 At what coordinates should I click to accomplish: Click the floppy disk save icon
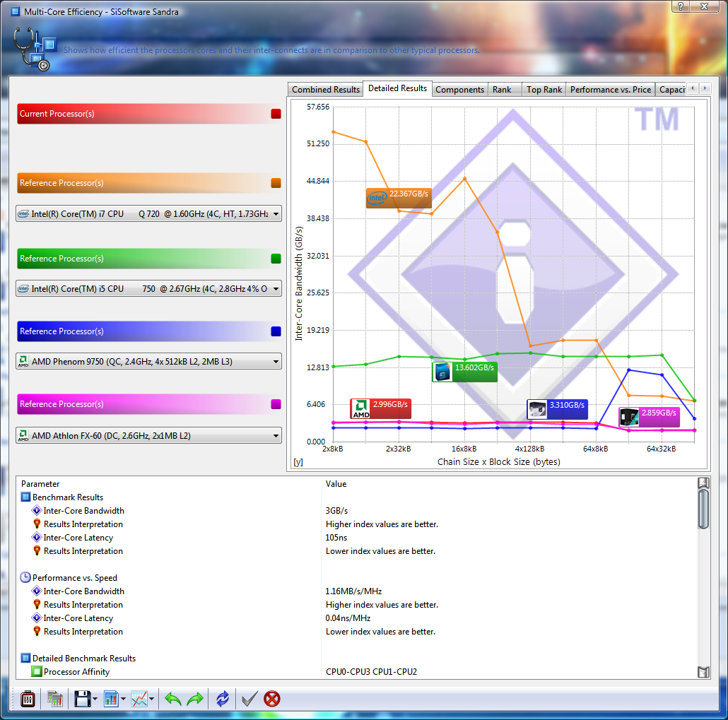point(82,699)
